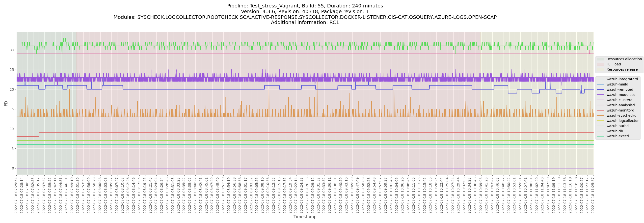Click the Pipeline Test_stress_Vagrant title line
Screen dimensions: 644x223
point(305,6)
